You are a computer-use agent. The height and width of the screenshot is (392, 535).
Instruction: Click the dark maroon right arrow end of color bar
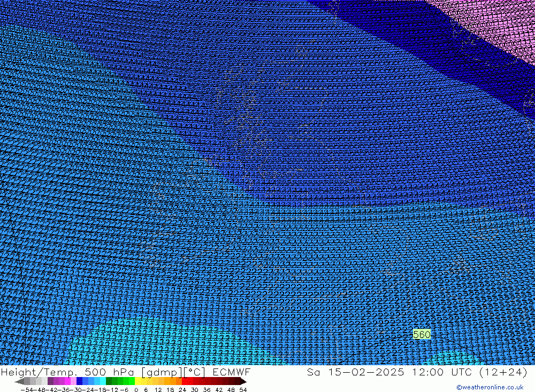tap(243, 381)
